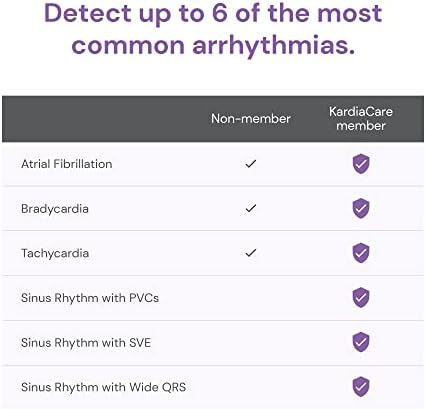Click the Bradycardia row label

coord(55,209)
